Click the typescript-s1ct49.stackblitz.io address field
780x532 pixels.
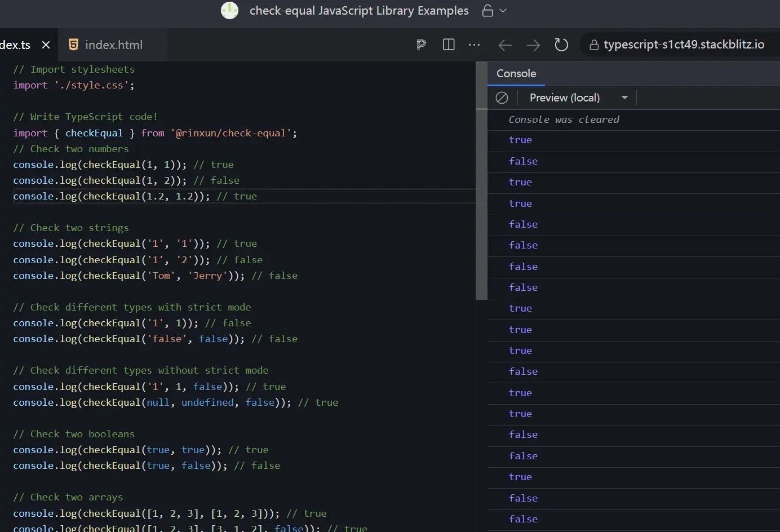tap(684, 45)
